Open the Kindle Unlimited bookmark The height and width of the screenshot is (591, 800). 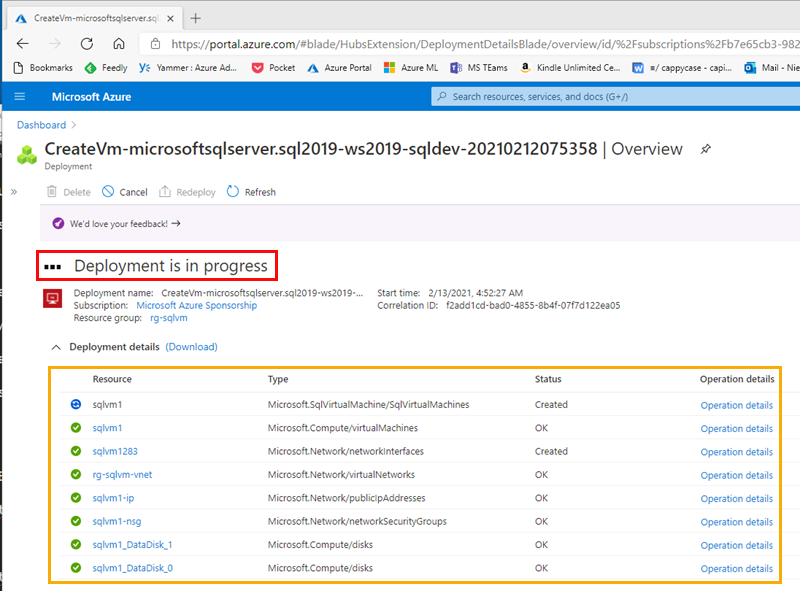point(570,68)
